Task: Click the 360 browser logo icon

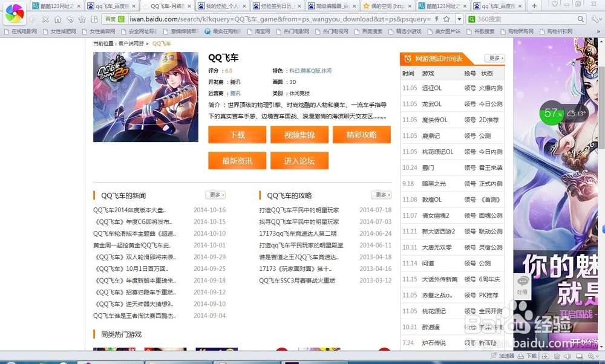Action: point(15,12)
